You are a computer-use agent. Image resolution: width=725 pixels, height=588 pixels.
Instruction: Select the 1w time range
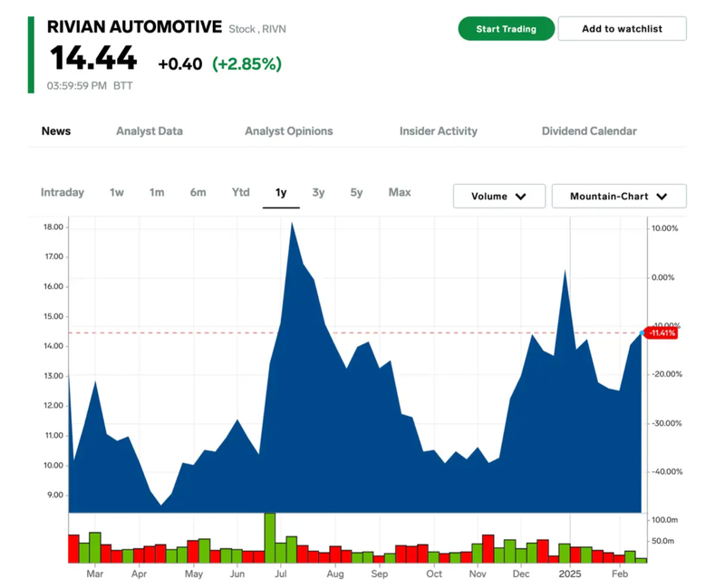117,192
